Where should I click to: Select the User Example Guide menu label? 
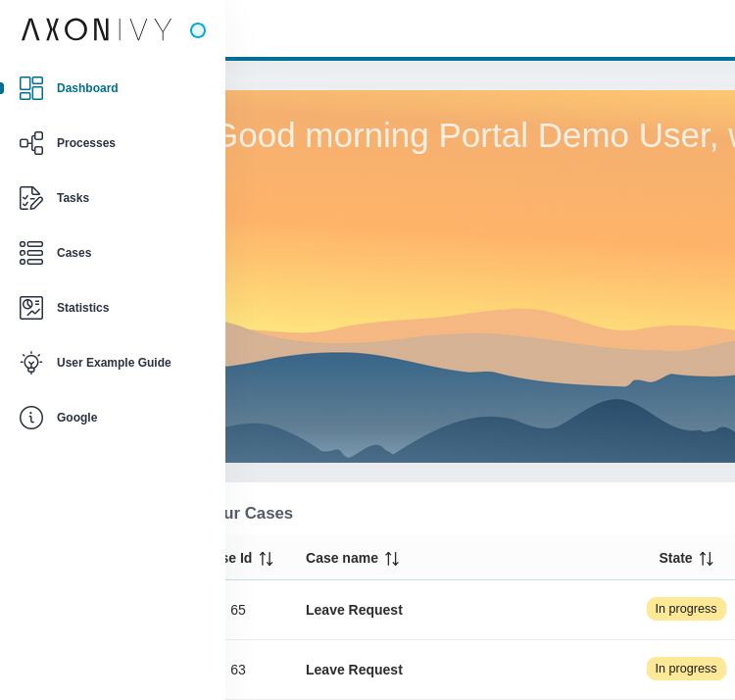[x=114, y=363]
